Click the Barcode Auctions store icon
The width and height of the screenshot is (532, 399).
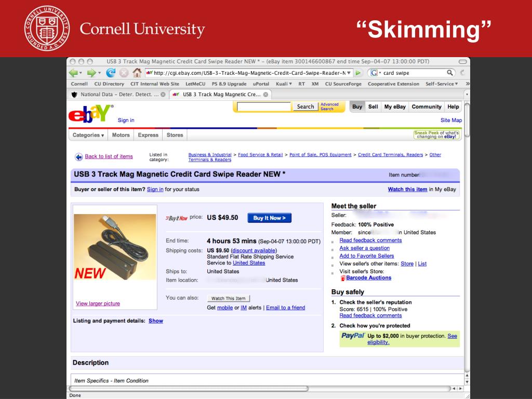[x=343, y=278]
